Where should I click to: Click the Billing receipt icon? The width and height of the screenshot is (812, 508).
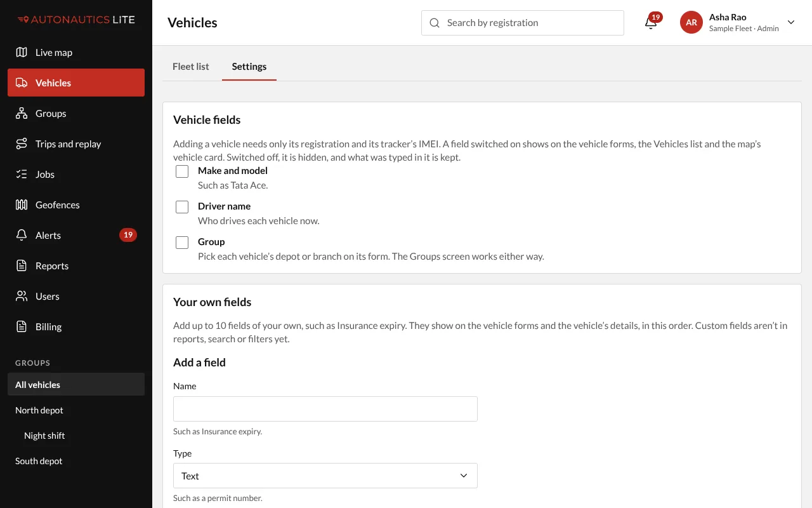click(x=22, y=326)
